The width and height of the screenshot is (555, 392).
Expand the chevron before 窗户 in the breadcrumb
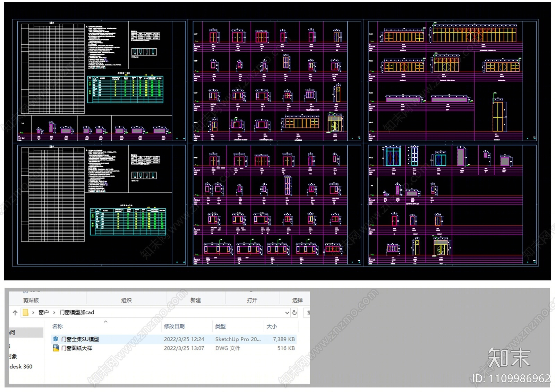pos(33,313)
